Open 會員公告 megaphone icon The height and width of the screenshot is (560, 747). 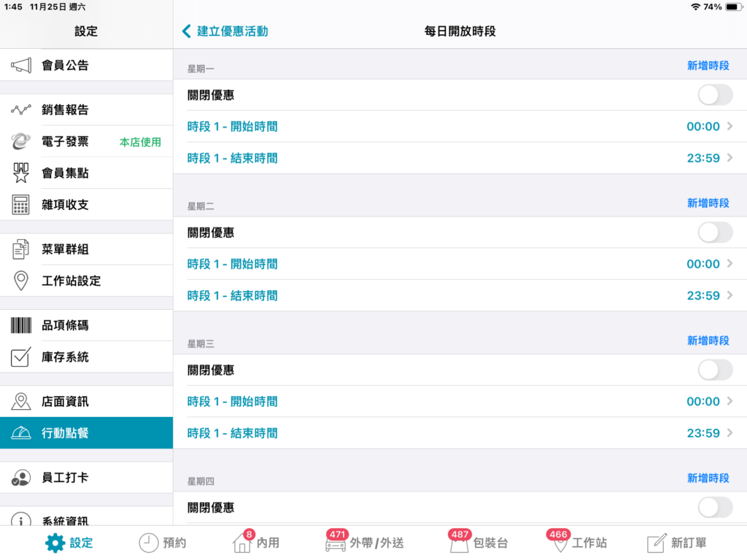[x=21, y=65]
